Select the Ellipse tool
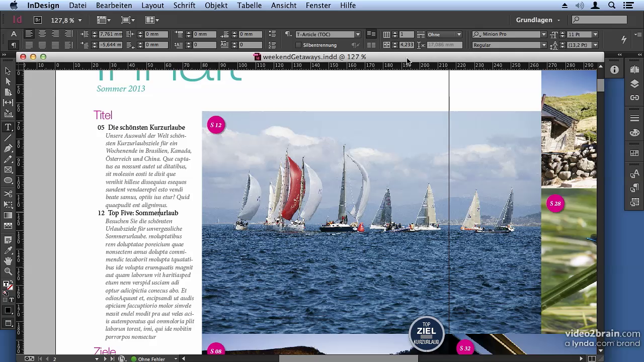Viewport: 644px width, 362px height. [8, 180]
